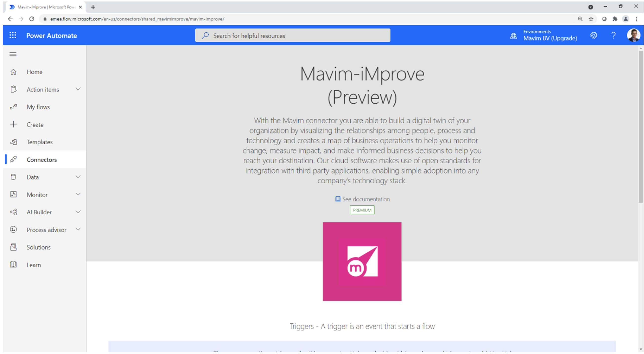Expand the Process advisor chevron
Screen dimensions: 644x354
[78, 229]
